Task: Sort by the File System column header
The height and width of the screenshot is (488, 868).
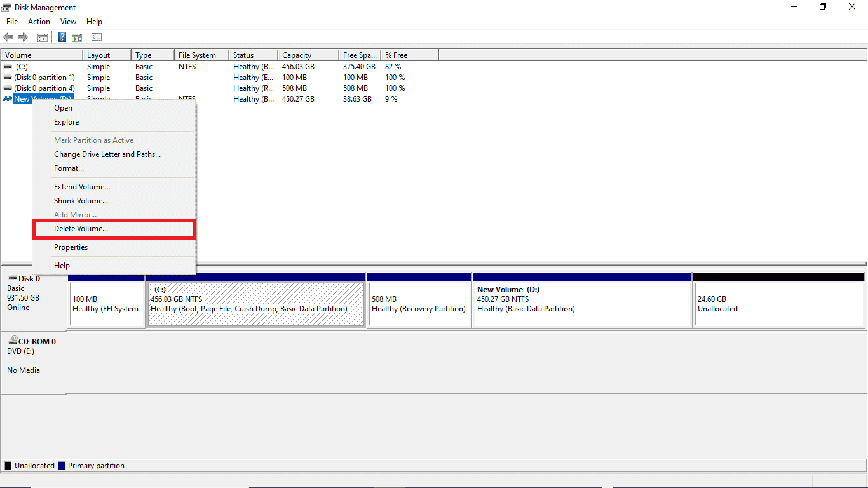Action: click(201, 55)
